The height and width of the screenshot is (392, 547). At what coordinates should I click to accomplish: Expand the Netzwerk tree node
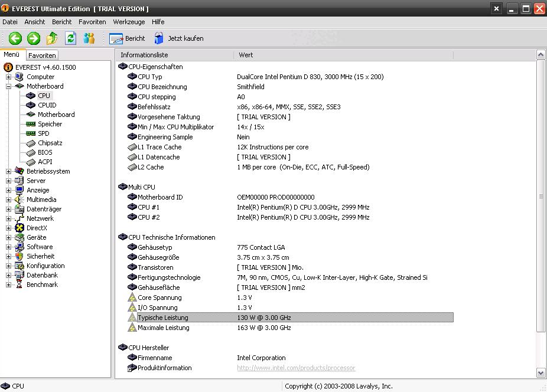(8, 218)
